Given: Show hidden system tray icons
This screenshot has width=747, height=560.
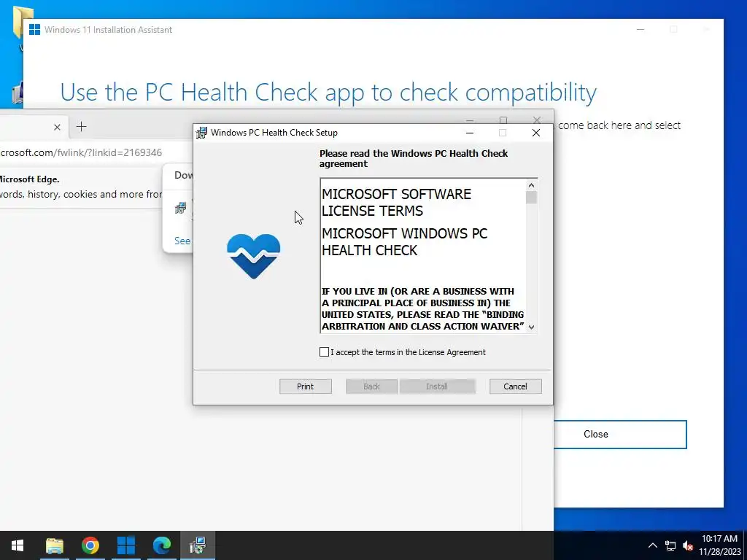Looking at the screenshot, I should pyautogui.click(x=653, y=545).
